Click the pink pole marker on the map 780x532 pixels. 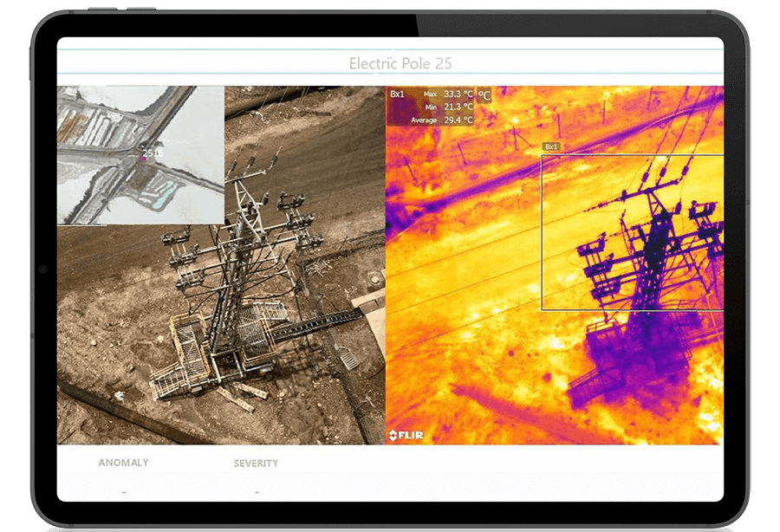pos(143,159)
